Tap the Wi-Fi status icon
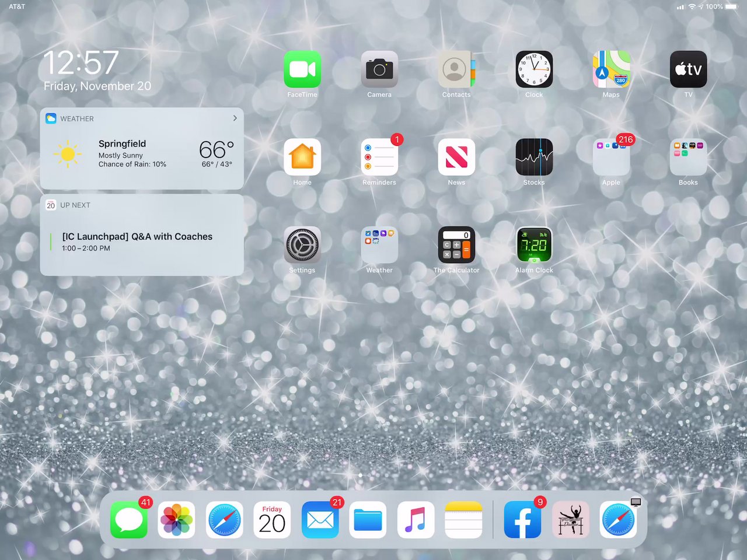 [x=692, y=6]
